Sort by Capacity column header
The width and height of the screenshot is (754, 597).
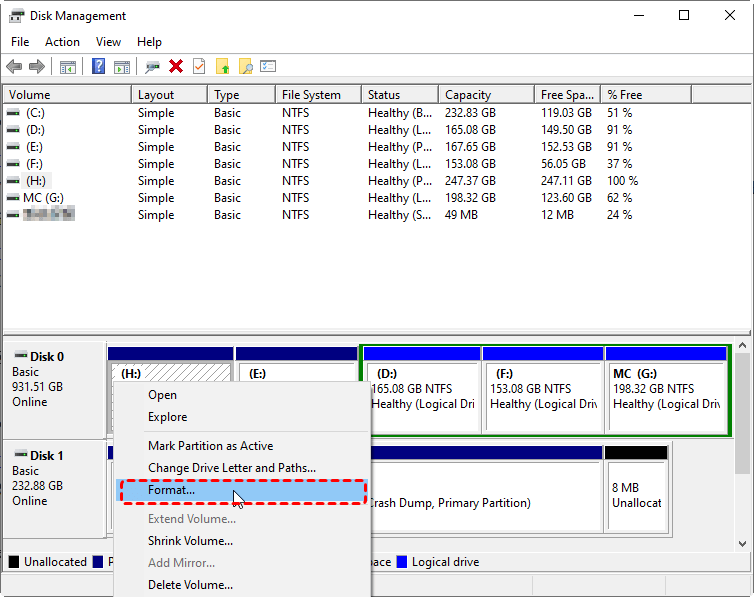[x=468, y=95]
